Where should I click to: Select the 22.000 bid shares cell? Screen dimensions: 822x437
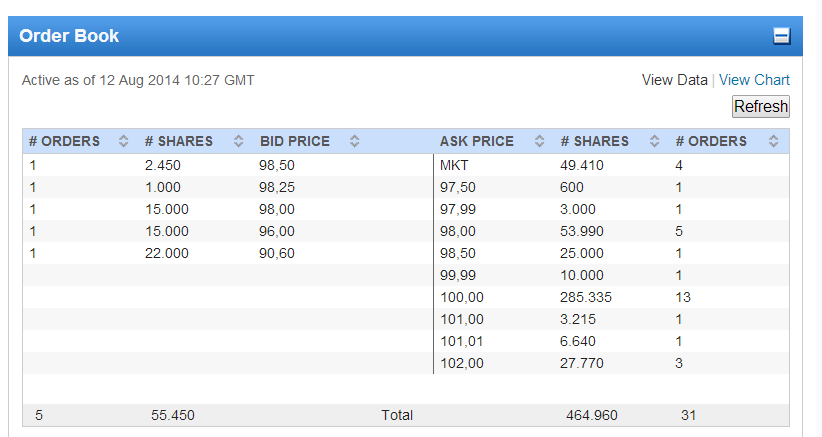pyautogui.click(x=166, y=253)
